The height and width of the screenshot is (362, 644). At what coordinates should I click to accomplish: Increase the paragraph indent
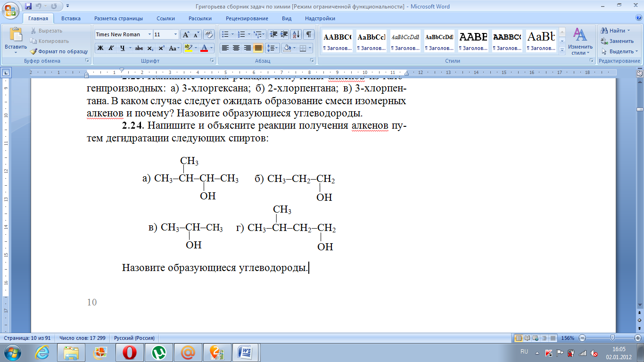284,34
